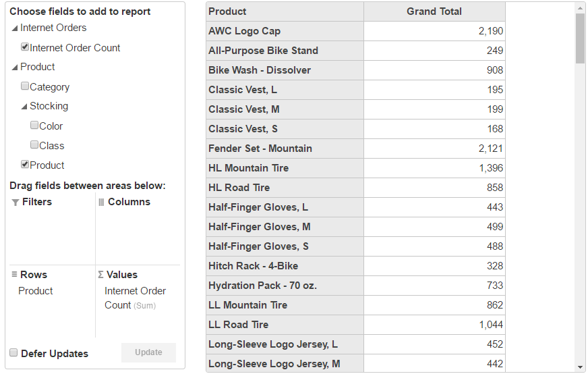Collapse the Stocking folder
This screenshot has width=588, height=374.
(24, 107)
